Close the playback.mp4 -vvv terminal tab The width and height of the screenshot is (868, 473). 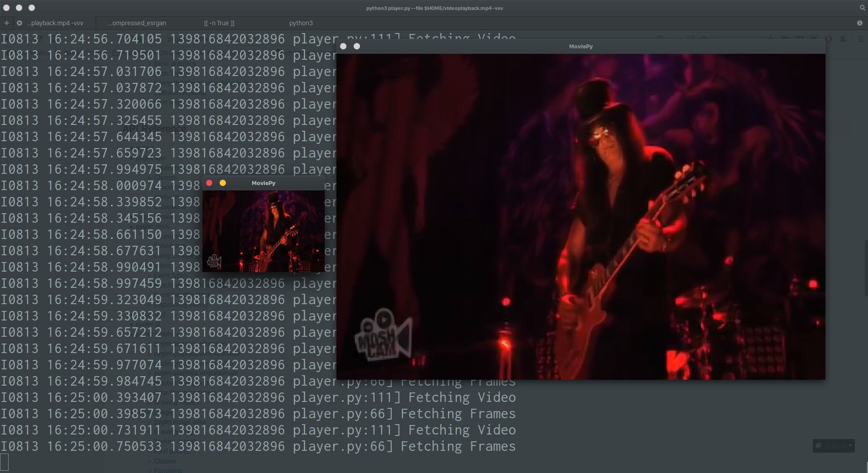tap(19, 23)
